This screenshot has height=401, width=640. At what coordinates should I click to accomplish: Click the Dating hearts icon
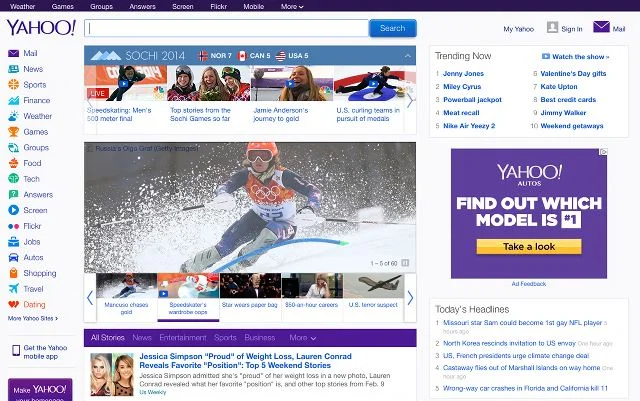(13, 304)
